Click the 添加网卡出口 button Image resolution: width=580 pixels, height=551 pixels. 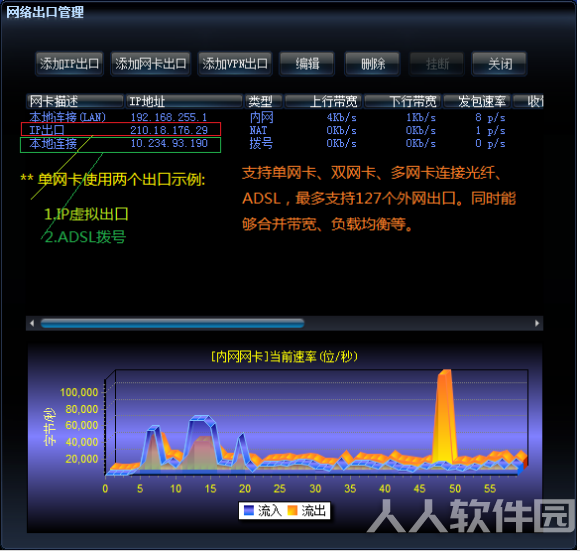[151, 64]
